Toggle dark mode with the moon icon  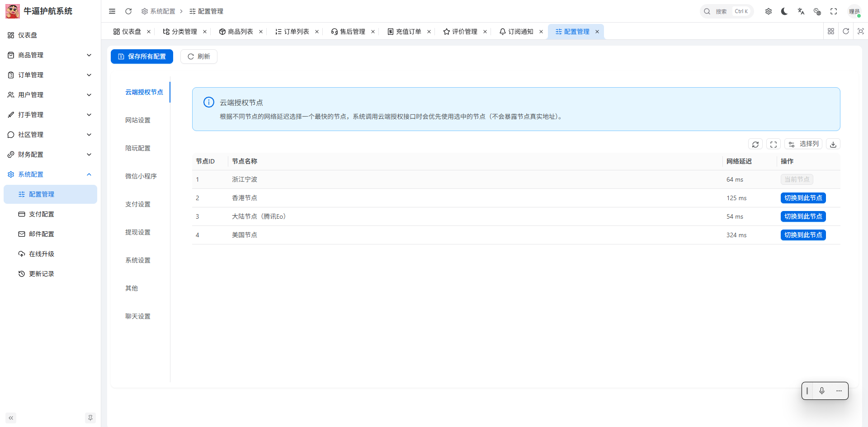pos(784,11)
